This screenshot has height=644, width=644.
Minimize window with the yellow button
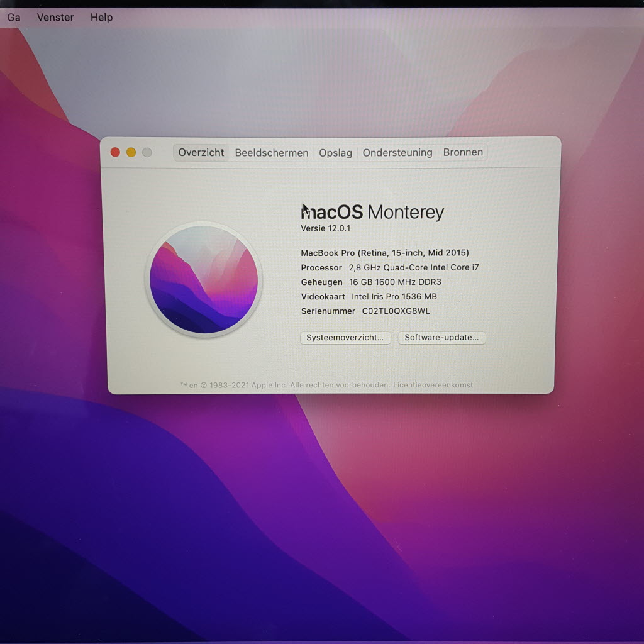[x=131, y=152]
